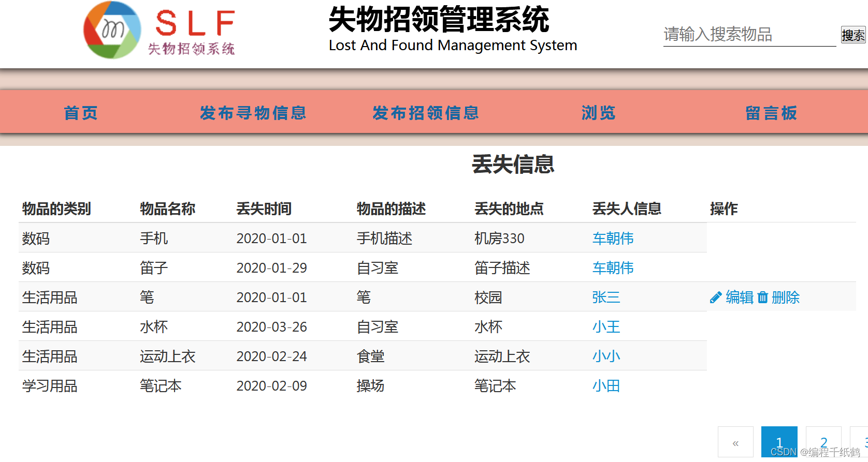Click the 搜索 button
The image size is (868, 462).
point(853,35)
